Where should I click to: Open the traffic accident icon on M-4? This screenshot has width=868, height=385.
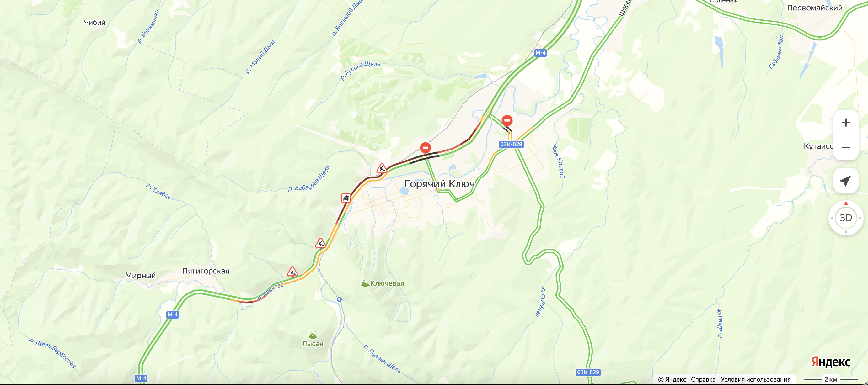pos(346,198)
